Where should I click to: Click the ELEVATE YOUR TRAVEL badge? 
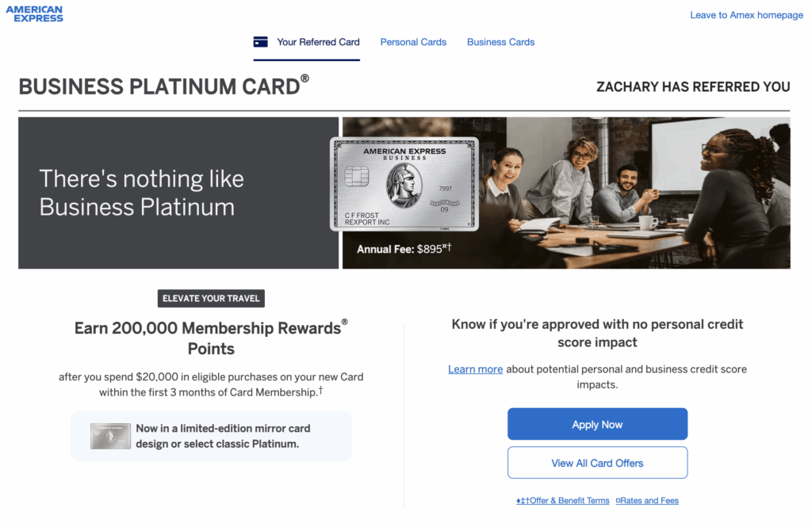[x=210, y=298]
